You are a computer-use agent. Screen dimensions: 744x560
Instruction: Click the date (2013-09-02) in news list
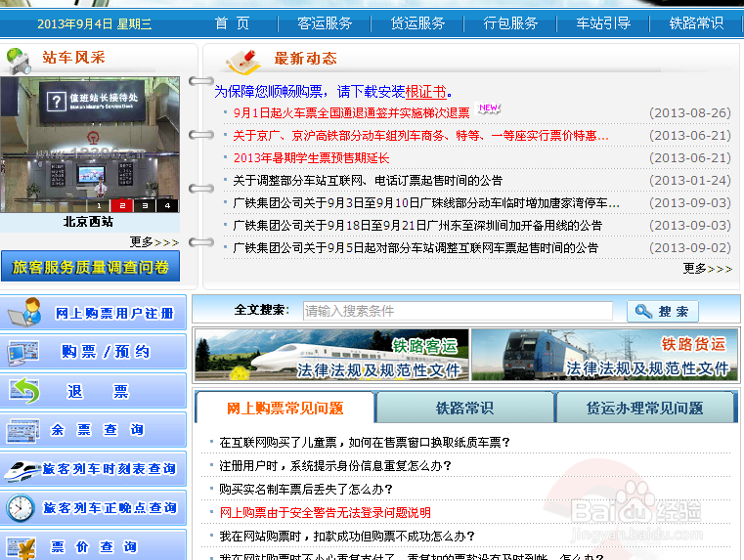(690, 247)
